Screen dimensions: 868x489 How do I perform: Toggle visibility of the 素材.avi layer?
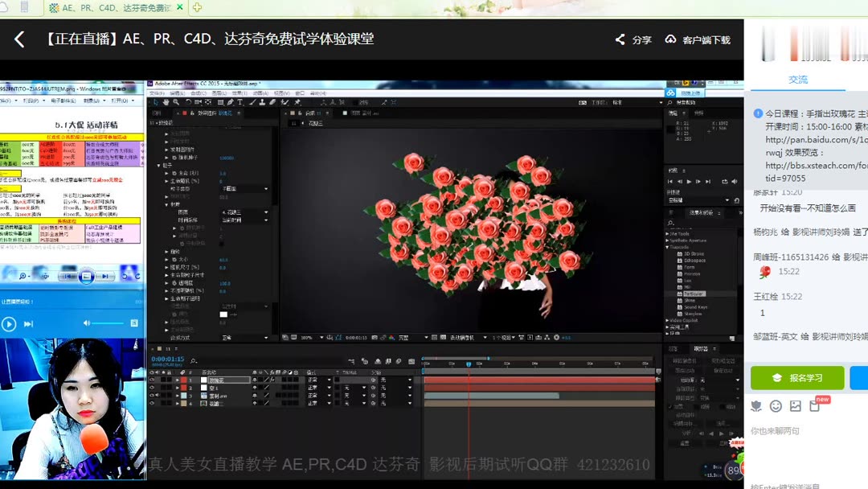[x=151, y=396]
